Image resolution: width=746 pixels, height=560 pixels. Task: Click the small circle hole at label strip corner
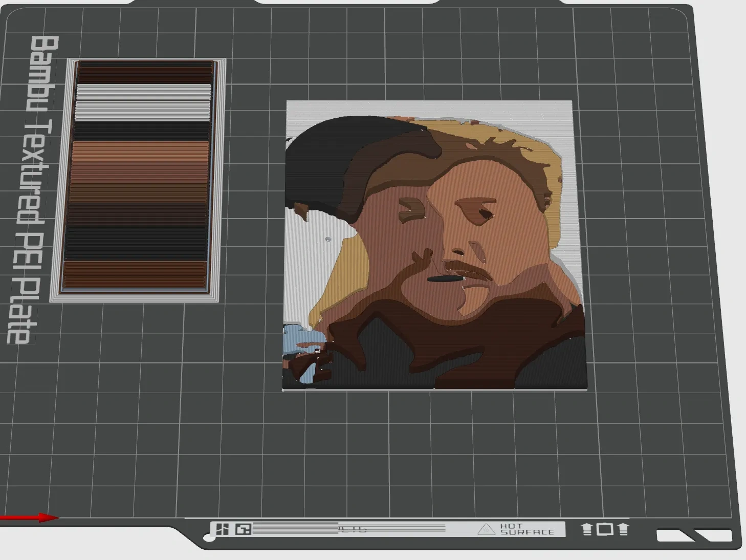209,537
